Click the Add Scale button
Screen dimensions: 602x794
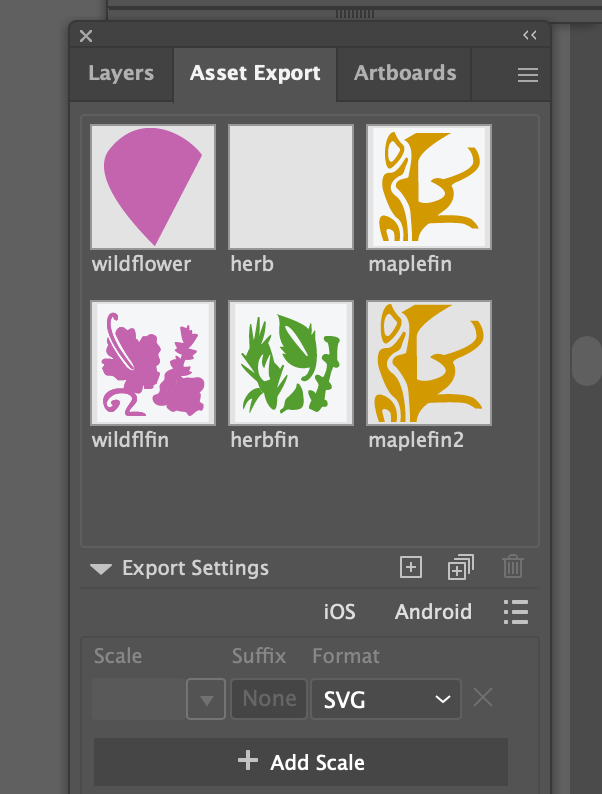pos(301,762)
